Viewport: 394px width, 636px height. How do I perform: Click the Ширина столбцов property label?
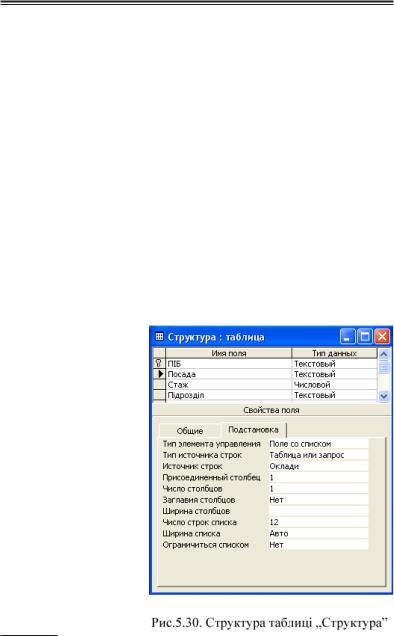(x=196, y=511)
